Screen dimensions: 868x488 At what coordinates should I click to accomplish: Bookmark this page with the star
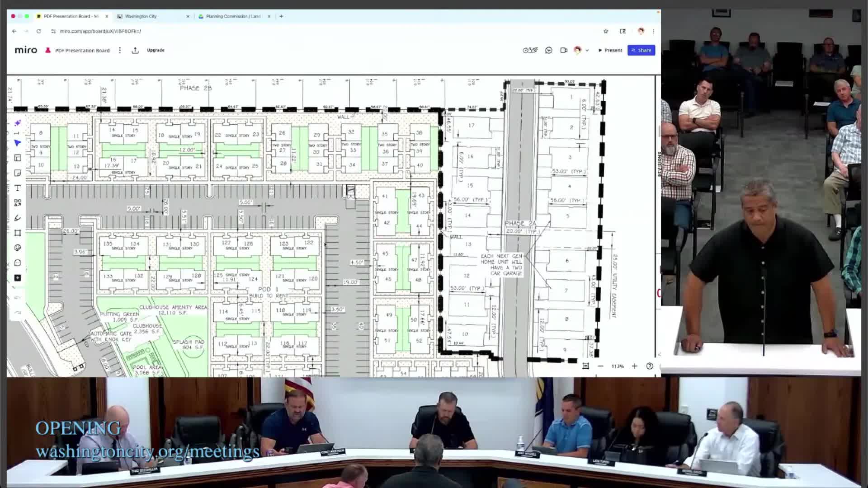point(606,31)
